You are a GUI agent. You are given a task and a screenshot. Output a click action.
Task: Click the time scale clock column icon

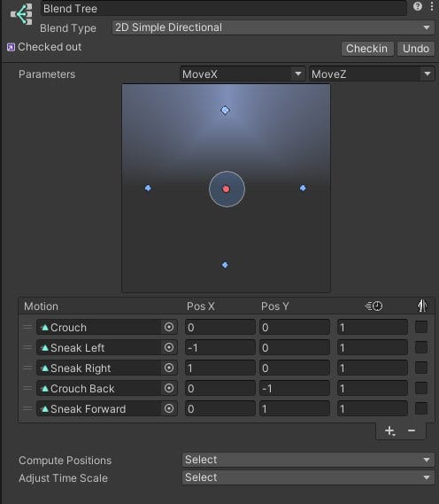[374, 306]
